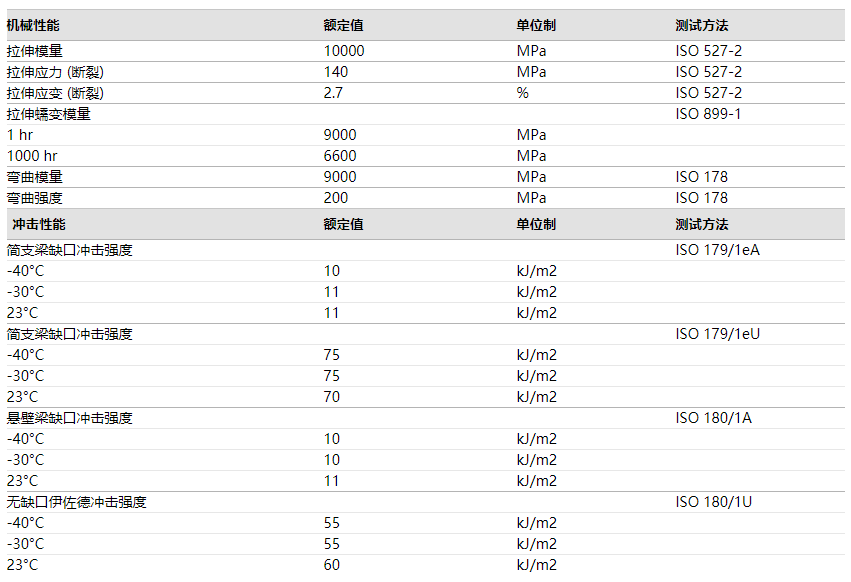Screen dimensions: 851x582
Task: Select the 无缺口伊佐德冲击强度 row label
Action: coord(77,502)
